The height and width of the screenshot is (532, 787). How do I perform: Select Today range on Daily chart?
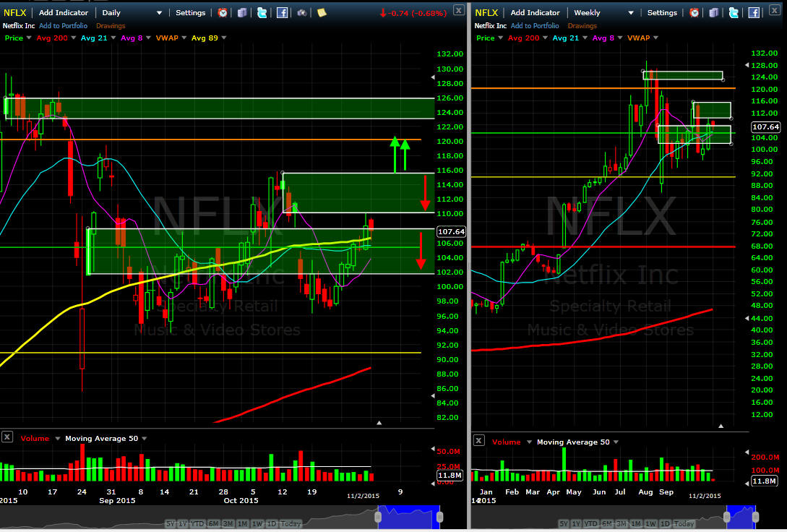tap(291, 523)
